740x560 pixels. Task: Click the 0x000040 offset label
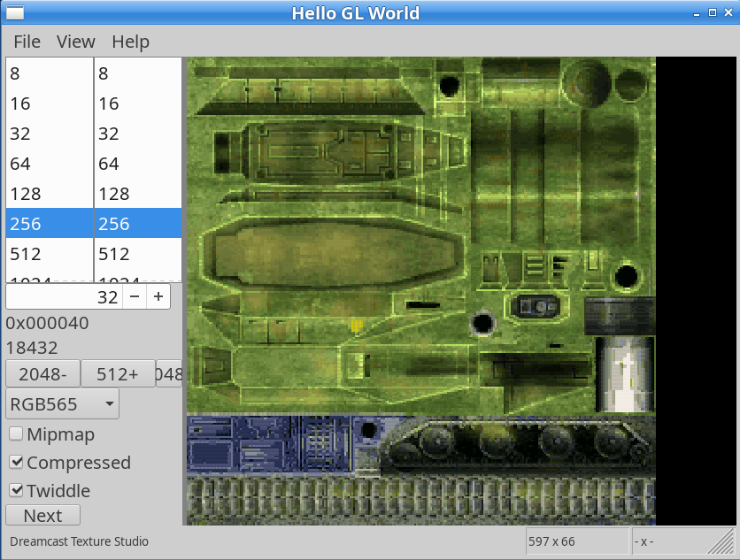pyautogui.click(x=47, y=323)
